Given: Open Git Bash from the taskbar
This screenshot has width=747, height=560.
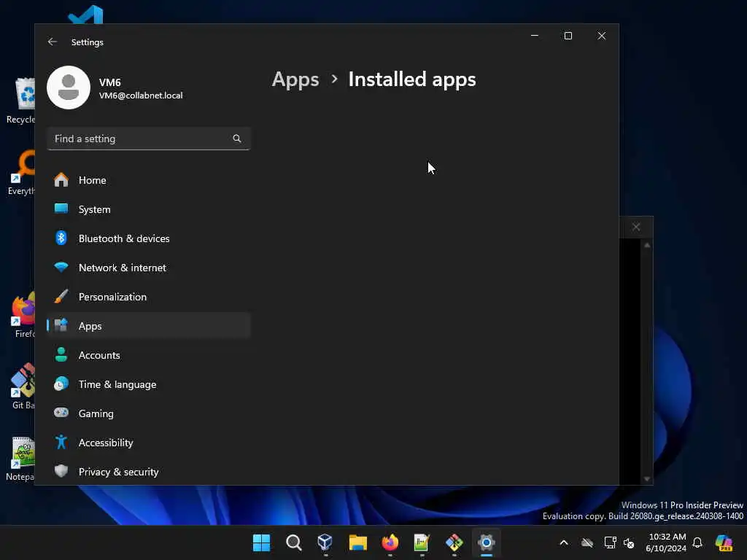Looking at the screenshot, I should tap(454, 542).
